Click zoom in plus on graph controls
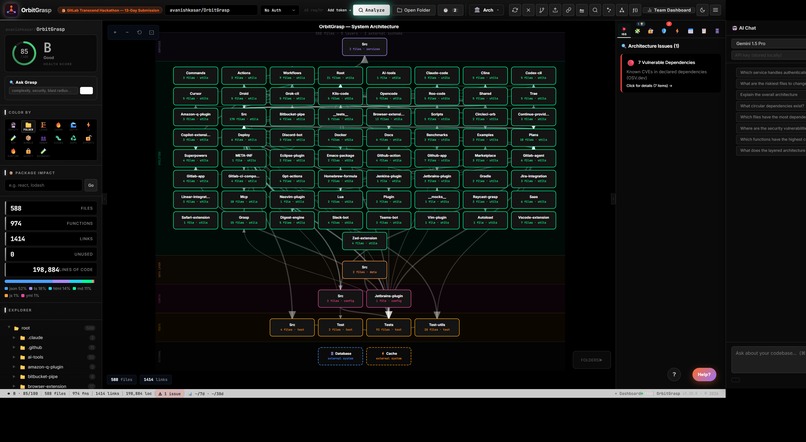Viewport: 806px width, 442px height. (x=115, y=32)
